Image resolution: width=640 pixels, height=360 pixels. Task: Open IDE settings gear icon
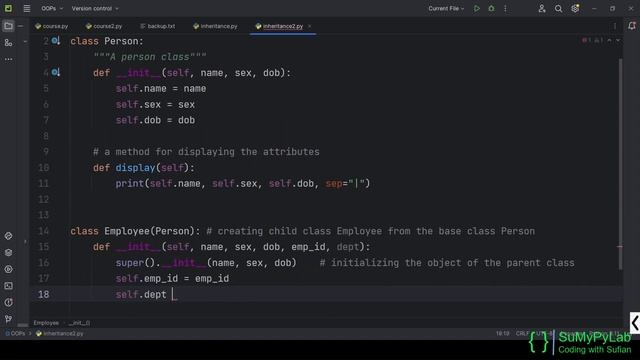[x=575, y=8]
